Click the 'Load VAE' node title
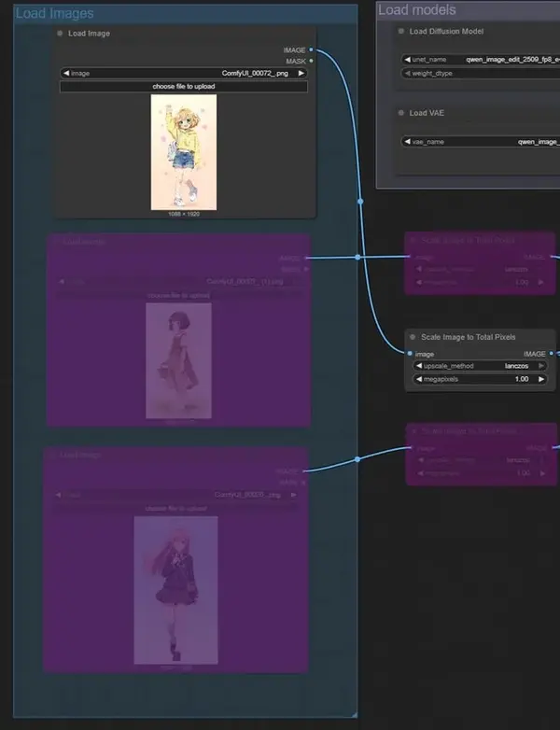The image size is (560, 730). point(427,113)
